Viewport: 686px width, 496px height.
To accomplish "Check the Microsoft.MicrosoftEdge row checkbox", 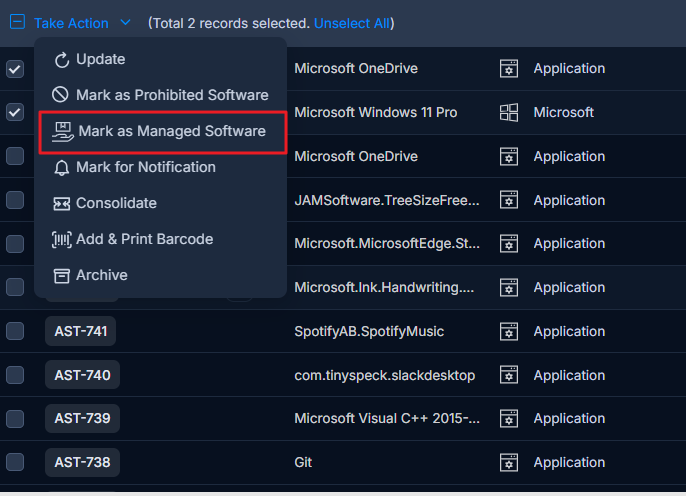I will pos(15,244).
